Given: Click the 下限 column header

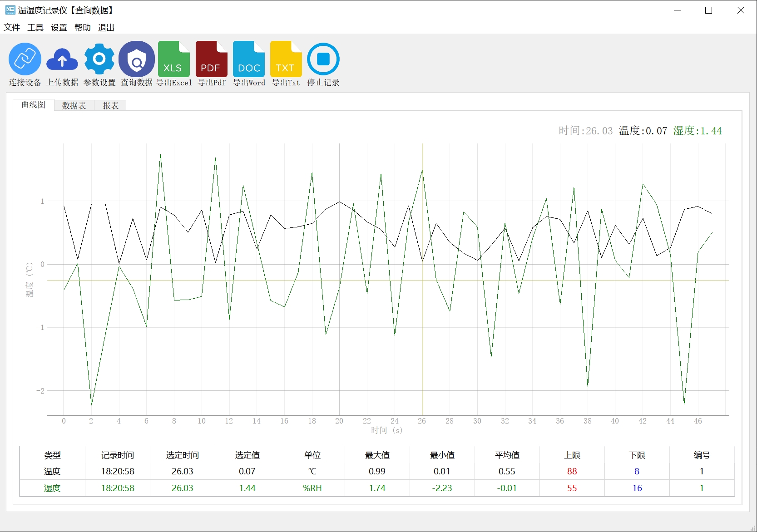Looking at the screenshot, I should (x=637, y=455).
